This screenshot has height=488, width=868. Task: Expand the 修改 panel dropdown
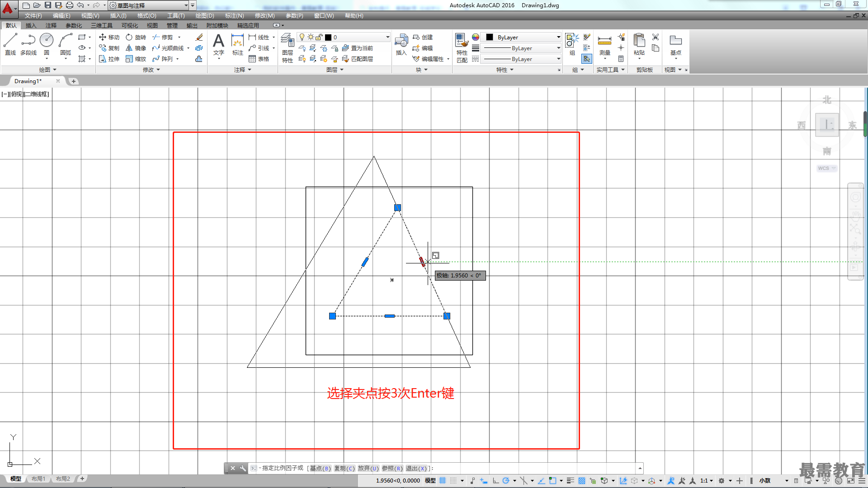point(151,70)
